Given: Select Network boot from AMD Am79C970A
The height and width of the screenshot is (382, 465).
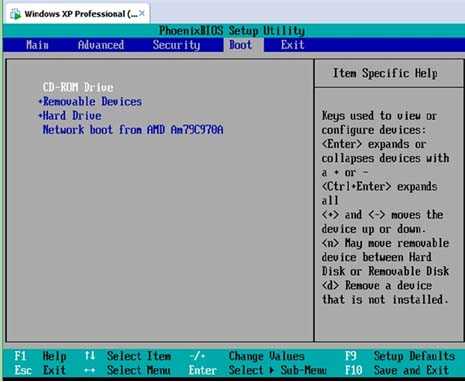Looking at the screenshot, I should click(133, 130).
